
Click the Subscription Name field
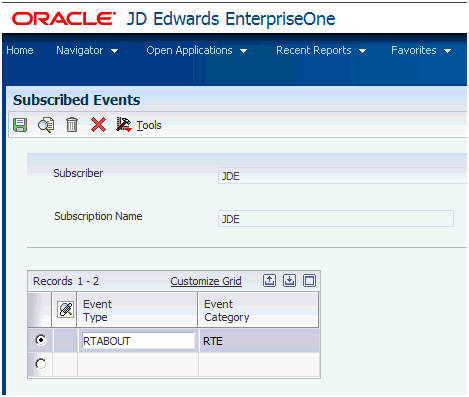(336, 219)
